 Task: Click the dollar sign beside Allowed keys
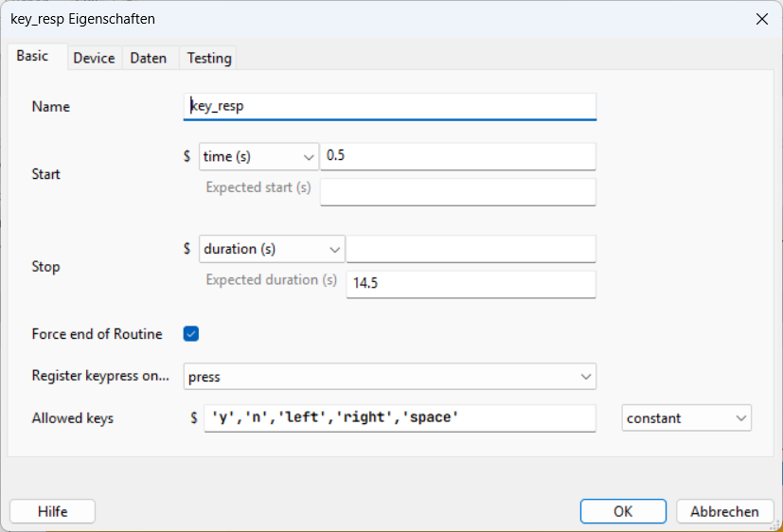pyautogui.click(x=193, y=417)
